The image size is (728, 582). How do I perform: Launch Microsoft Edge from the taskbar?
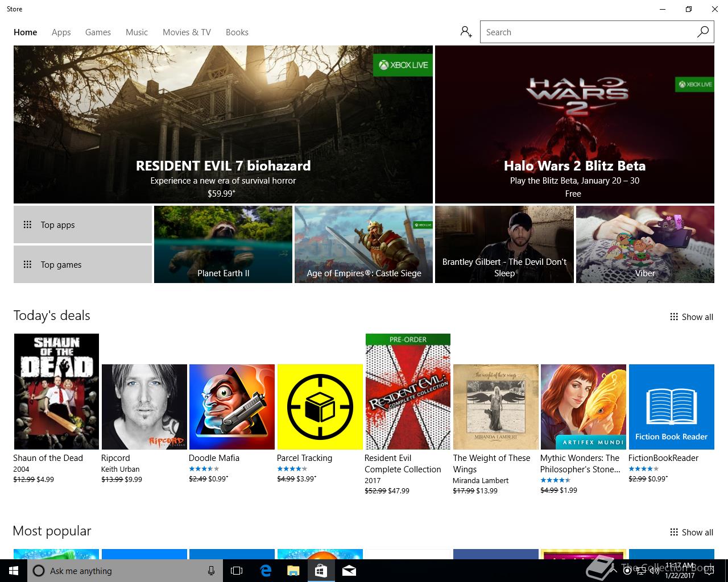tap(265, 571)
